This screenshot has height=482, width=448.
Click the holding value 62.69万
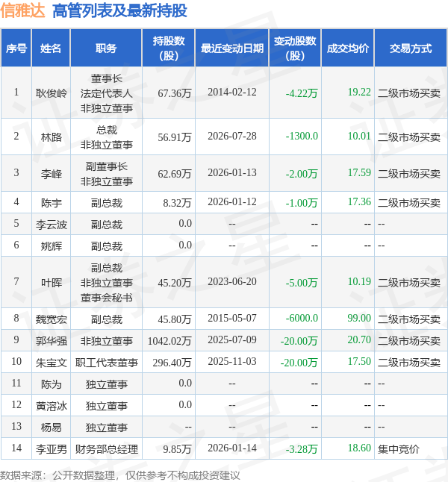coord(175,174)
